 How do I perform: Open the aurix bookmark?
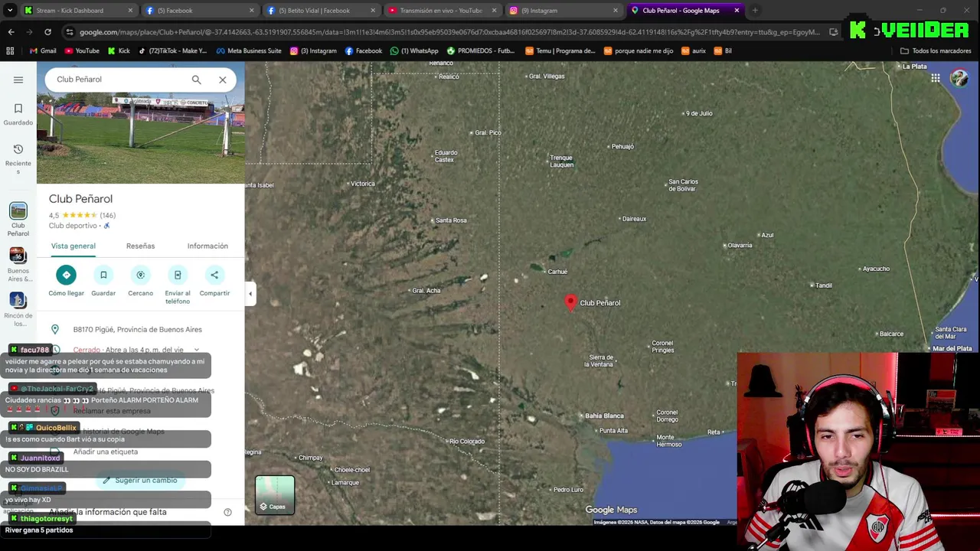(693, 51)
